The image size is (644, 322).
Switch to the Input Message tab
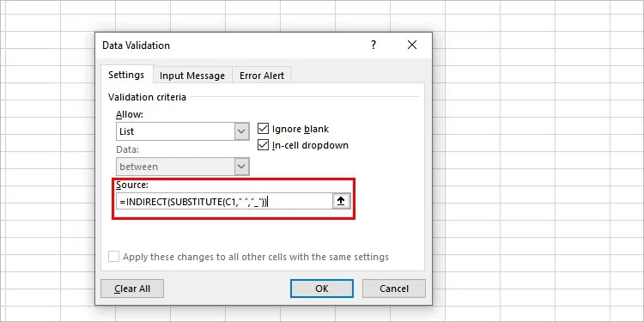(x=192, y=76)
